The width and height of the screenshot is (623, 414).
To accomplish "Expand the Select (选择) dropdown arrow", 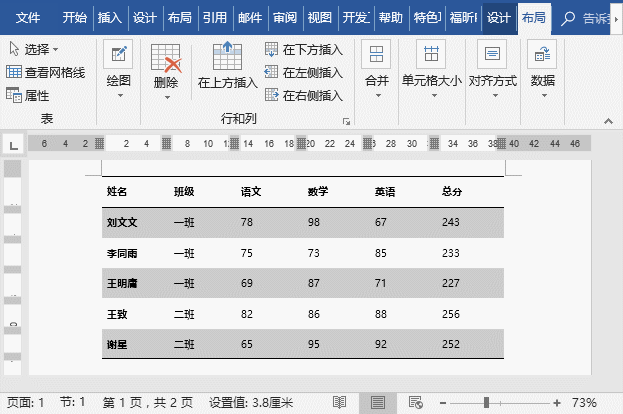I will (x=56, y=50).
